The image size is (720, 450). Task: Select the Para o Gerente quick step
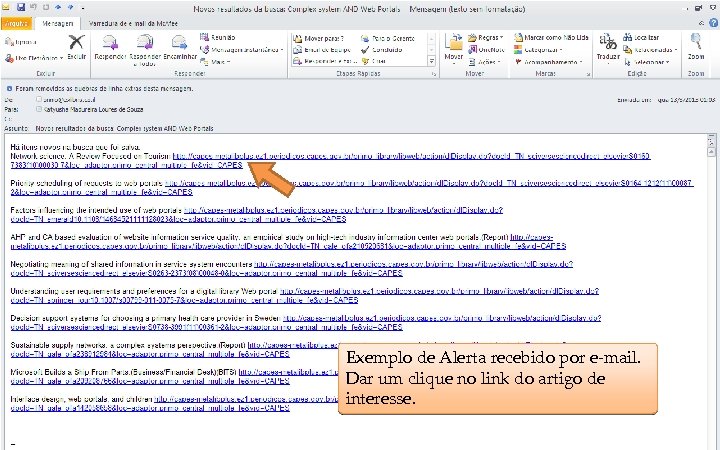click(x=388, y=39)
